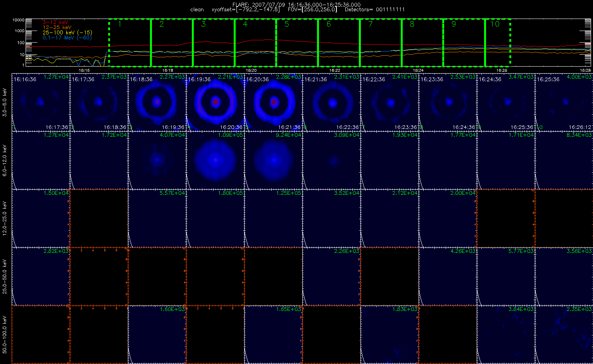Open the 6.0-12.0 keV image with peak 4.07E+04

coord(157,160)
